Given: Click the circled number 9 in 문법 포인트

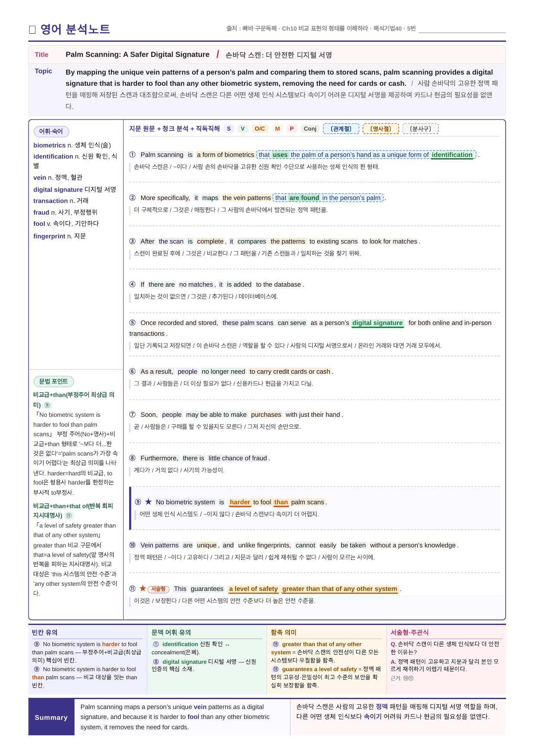Looking at the screenshot, I should [x=47, y=405].
